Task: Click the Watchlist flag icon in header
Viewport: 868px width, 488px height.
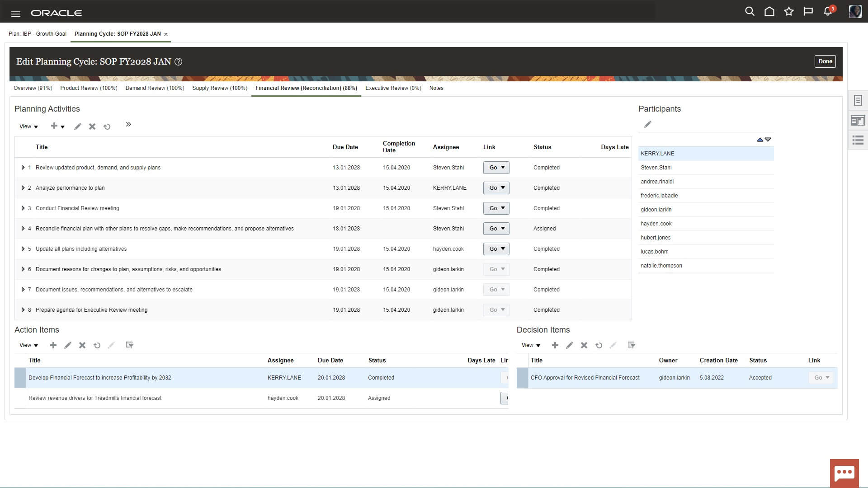Action: [808, 12]
